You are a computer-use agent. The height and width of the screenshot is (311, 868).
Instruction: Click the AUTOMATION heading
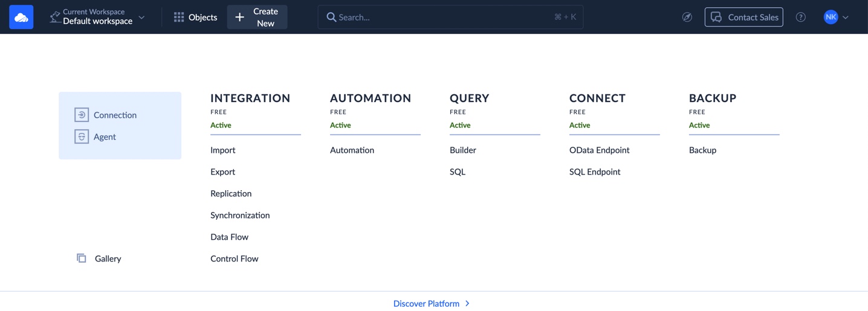coord(371,98)
